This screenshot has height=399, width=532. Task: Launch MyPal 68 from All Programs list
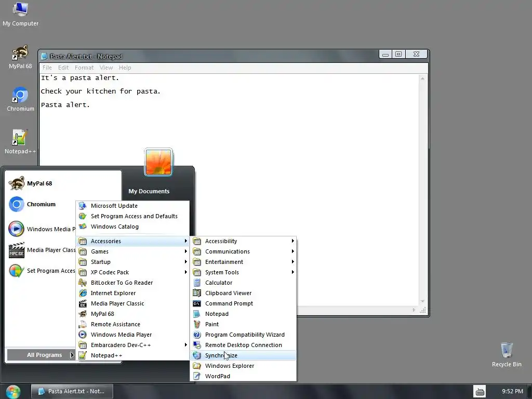click(132, 314)
